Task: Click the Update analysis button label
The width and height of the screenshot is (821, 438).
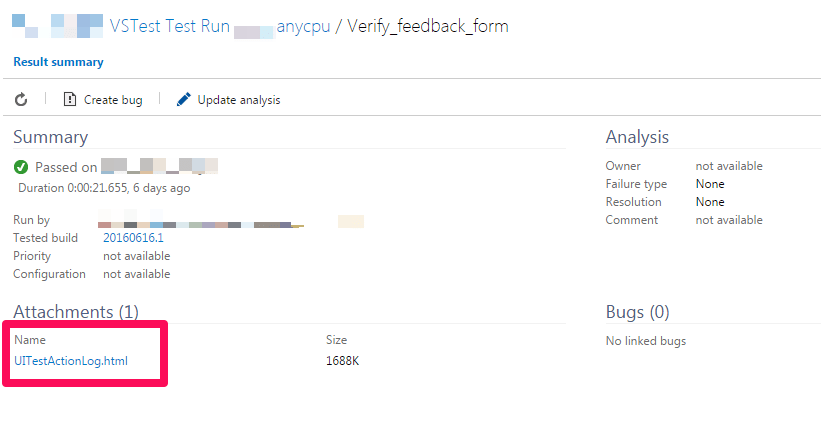Action: [239, 100]
